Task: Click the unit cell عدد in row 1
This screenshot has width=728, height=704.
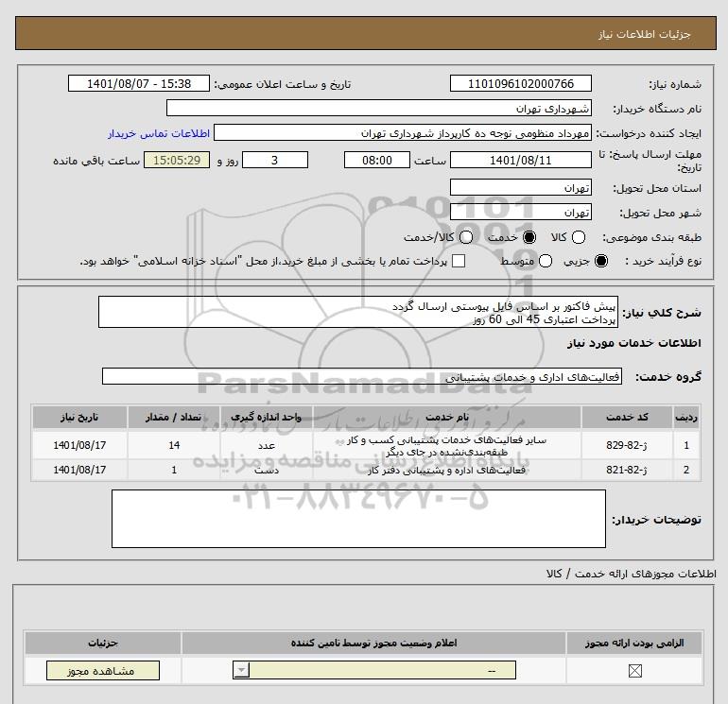Action: [266, 445]
